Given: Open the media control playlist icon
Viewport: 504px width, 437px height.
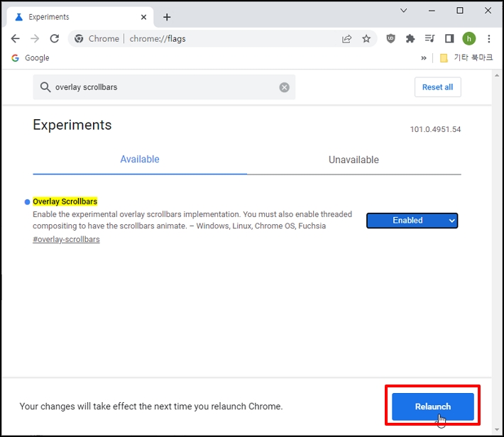Looking at the screenshot, I should [429, 39].
